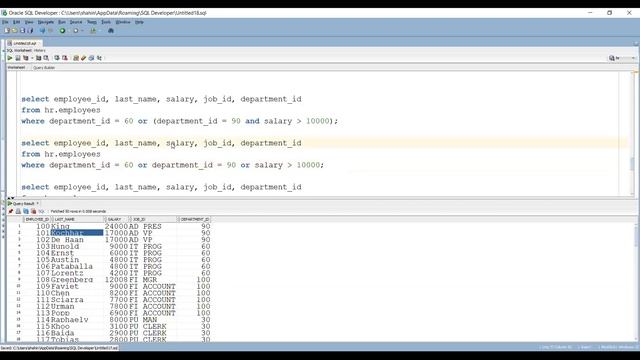Click the Save icon in main toolbar
The width and height of the screenshot is (640, 360).
pyautogui.click(x=22, y=31)
